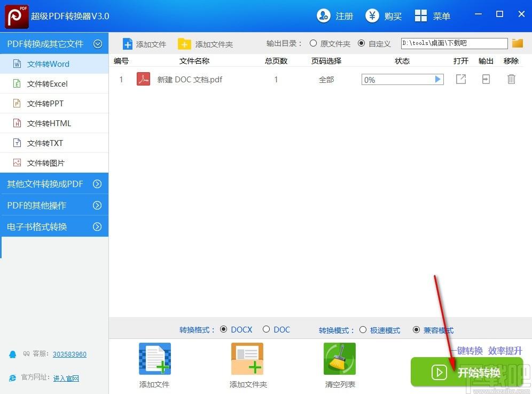Start conversion with the blue play arrow
532x394 pixels.
pyautogui.click(x=437, y=79)
